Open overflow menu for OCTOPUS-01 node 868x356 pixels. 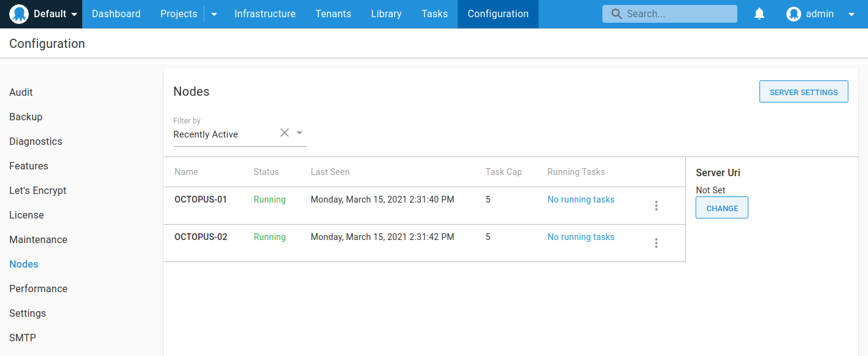click(656, 206)
